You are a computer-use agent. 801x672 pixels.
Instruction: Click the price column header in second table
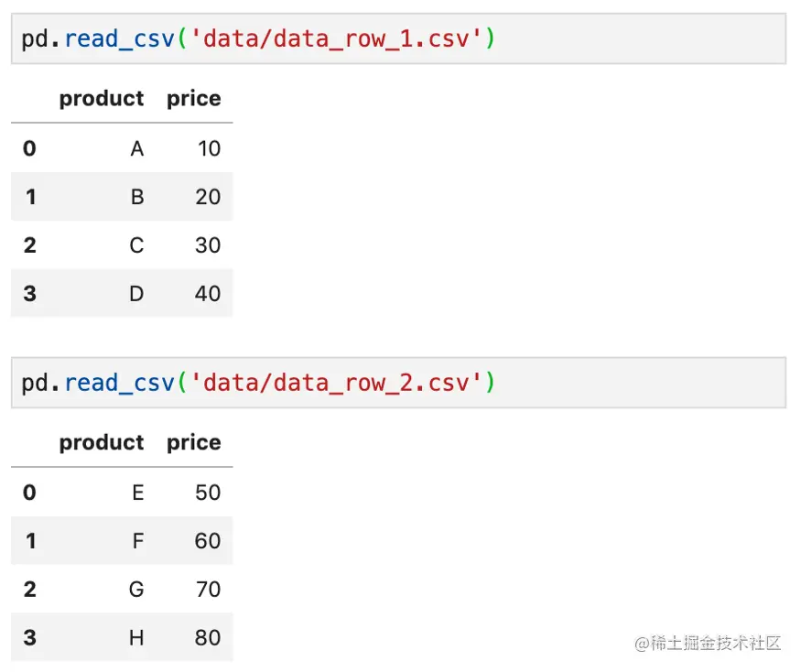[x=194, y=443]
